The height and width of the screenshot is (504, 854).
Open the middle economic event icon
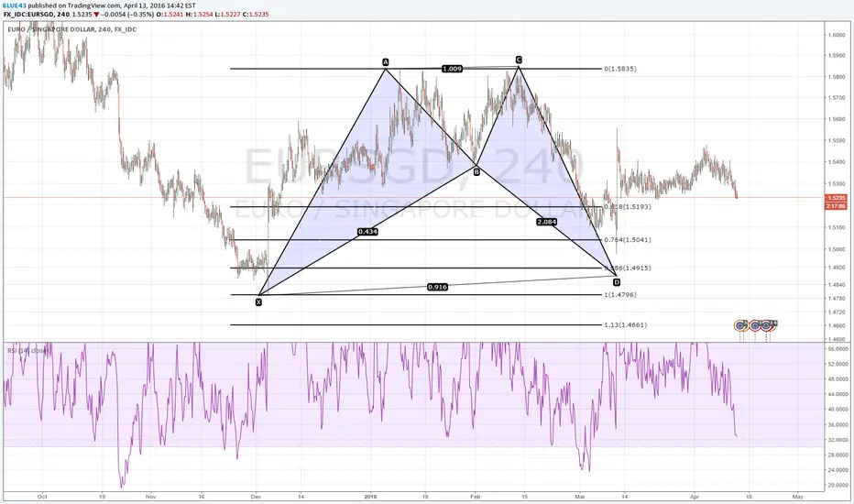coord(754,326)
